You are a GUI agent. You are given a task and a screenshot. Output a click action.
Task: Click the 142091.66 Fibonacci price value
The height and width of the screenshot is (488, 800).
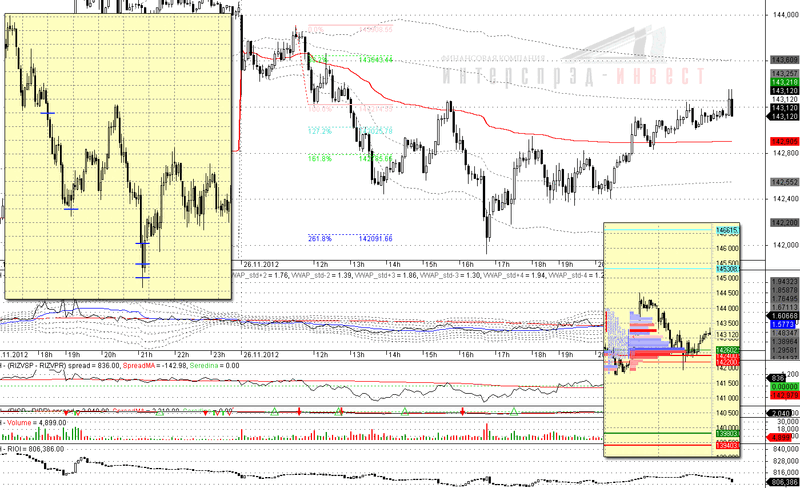[376, 238]
